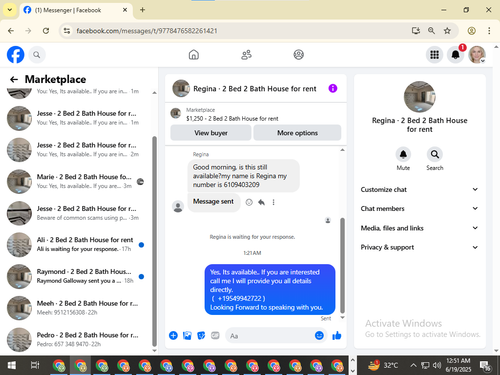Open Task View on the taskbar
The width and height of the screenshot is (500, 375).
[x=35, y=365]
